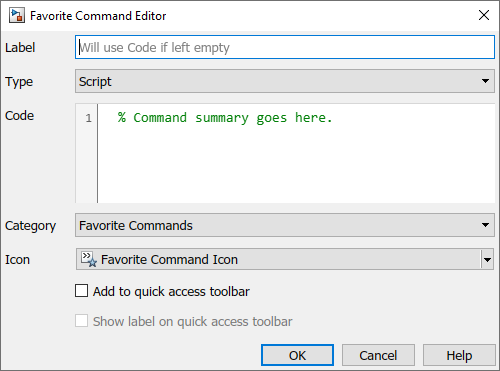This screenshot has width=500, height=371.
Task: Click the star Favorite Command Icon image
Action: tap(89, 259)
